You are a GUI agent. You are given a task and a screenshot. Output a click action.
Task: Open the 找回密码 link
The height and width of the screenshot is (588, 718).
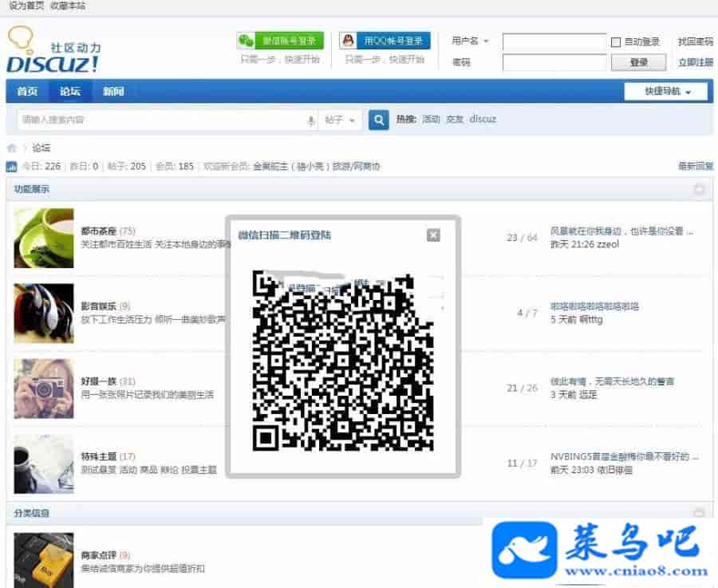click(695, 41)
